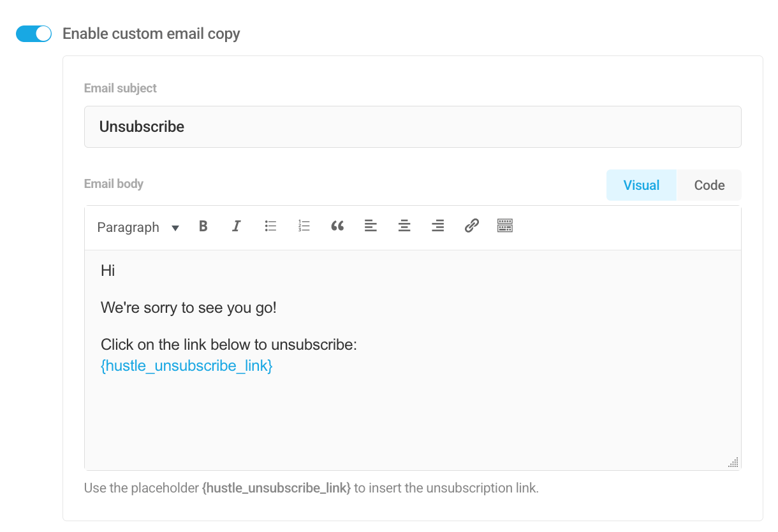
Task: Click the placeholder hint text below editor
Action: tap(312, 489)
